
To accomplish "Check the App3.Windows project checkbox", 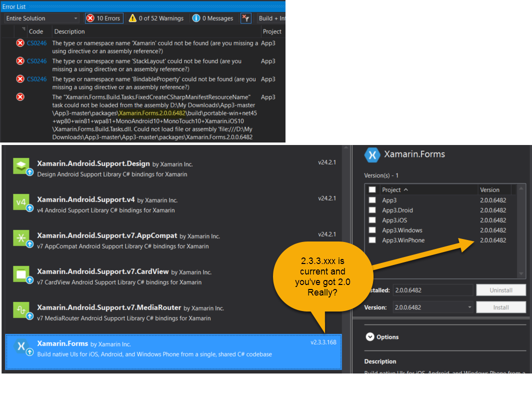I will click(372, 230).
